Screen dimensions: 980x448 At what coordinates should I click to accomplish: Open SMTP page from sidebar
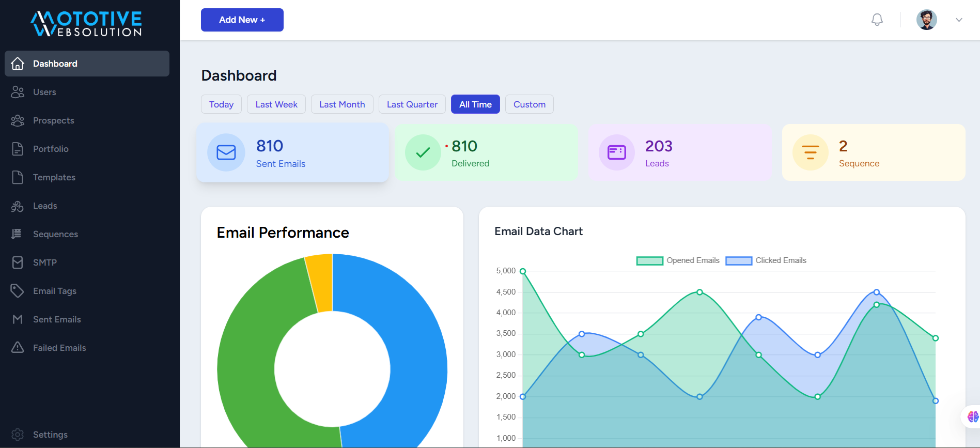coord(44,262)
